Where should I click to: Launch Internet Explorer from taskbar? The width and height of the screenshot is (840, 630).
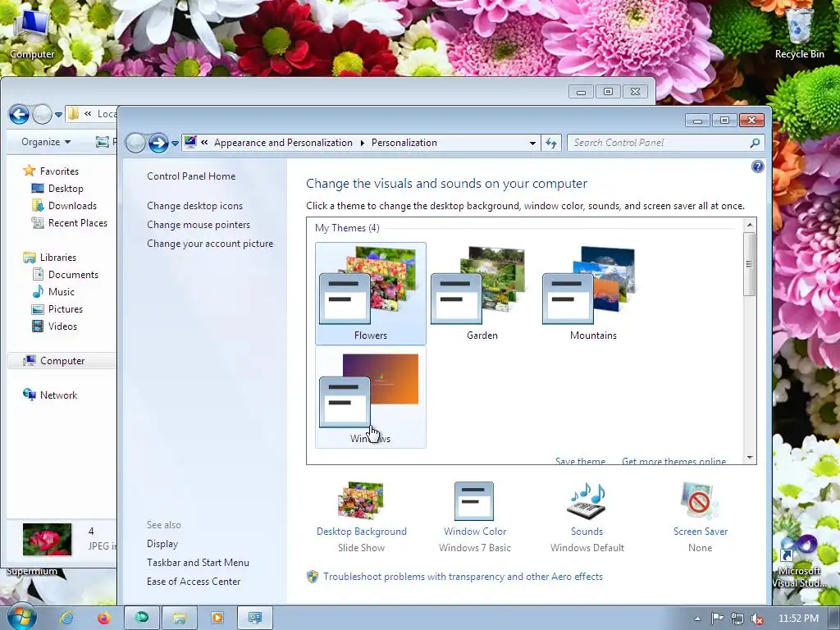pos(66,618)
